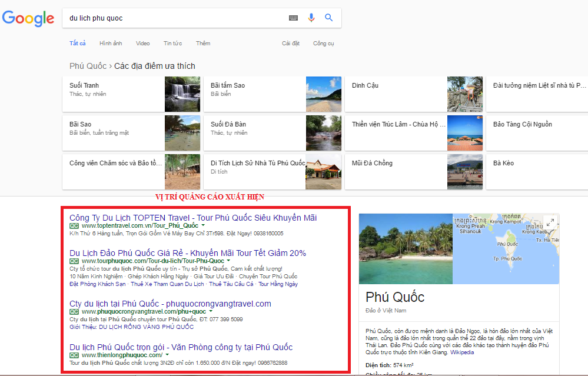
Task: Click the Suối Đá Bàn stream thumbnail
Action: [x=324, y=133]
